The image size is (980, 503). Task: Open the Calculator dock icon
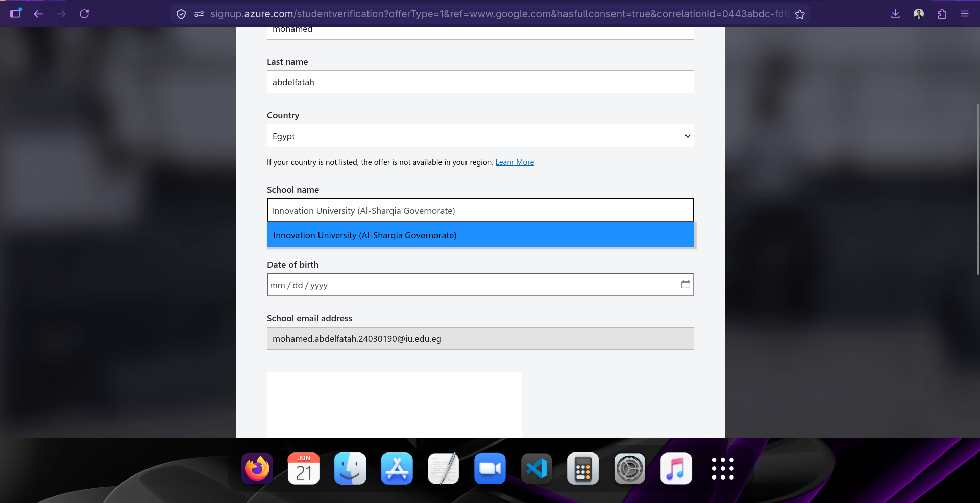pos(583,468)
